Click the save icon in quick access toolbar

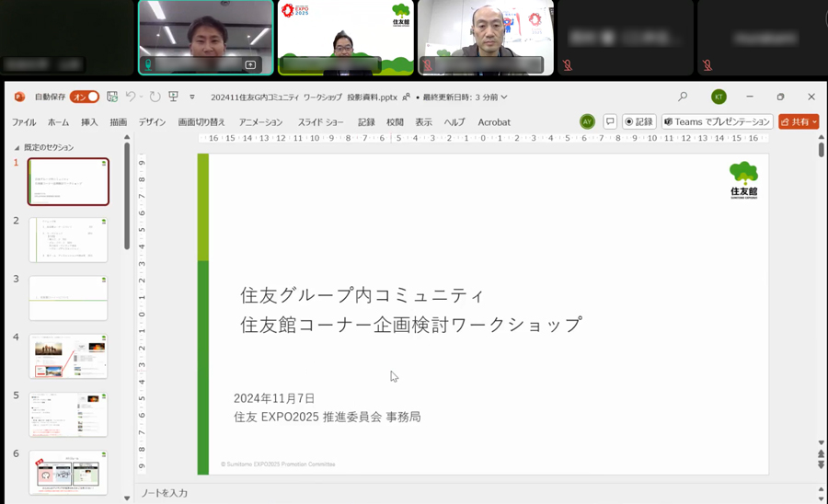(x=112, y=97)
